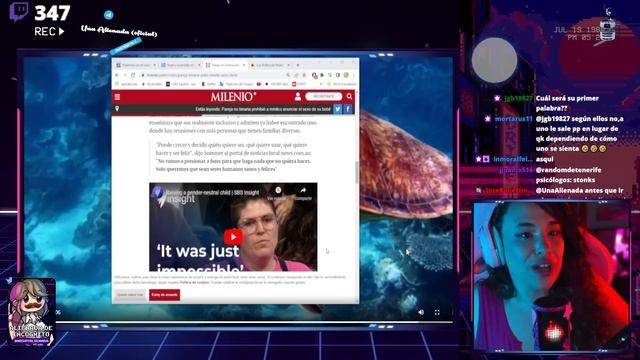Click the grey cookie info button

130,295
